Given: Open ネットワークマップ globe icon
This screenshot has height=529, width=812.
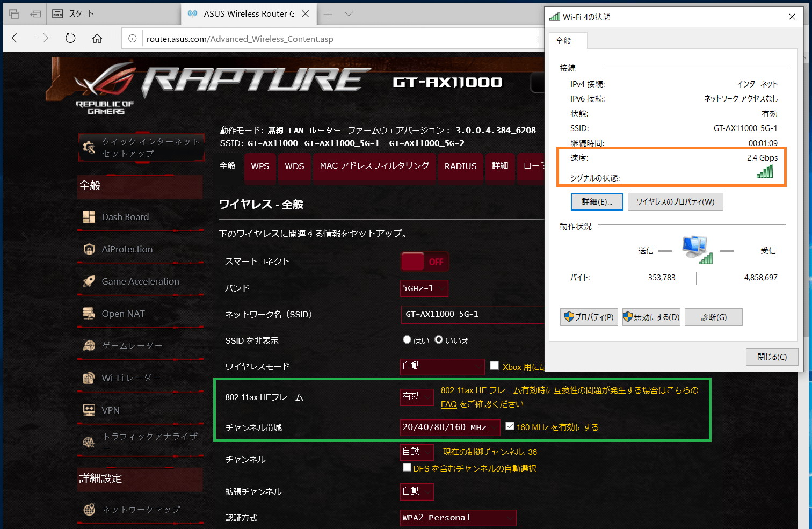Looking at the screenshot, I should coord(89,510).
